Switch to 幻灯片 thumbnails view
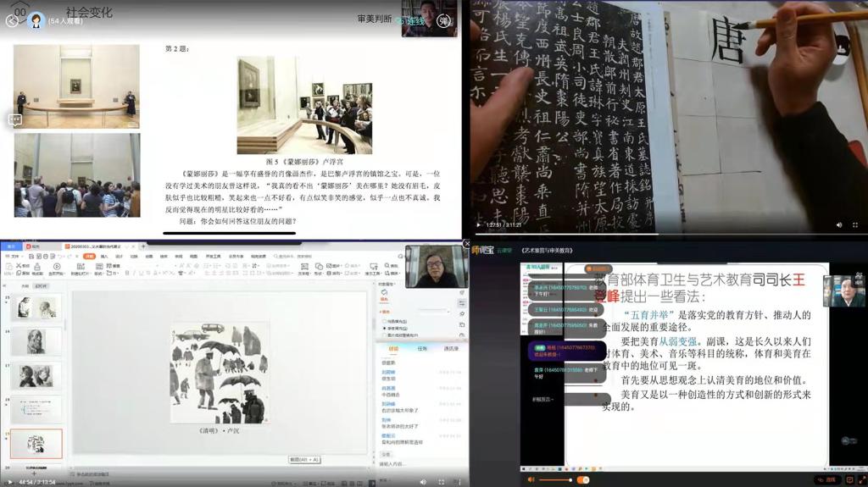Screen dimensions: 868x487 (x=42, y=286)
